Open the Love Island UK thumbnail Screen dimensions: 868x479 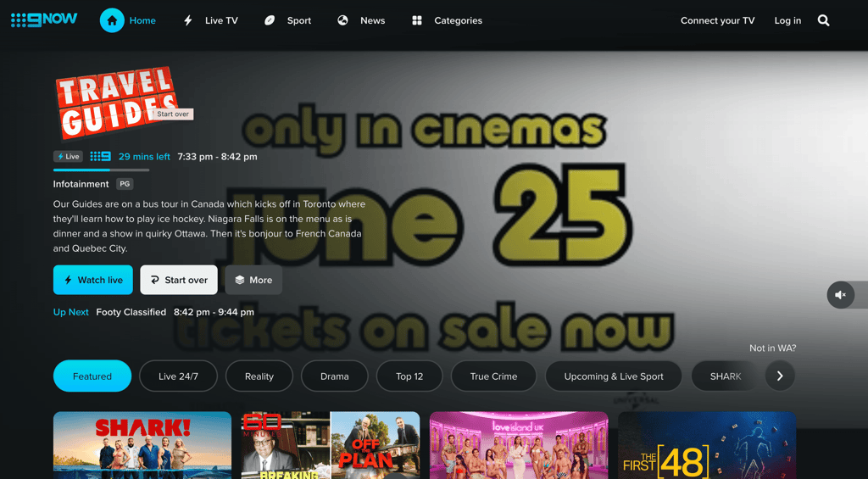click(x=519, y=445)
